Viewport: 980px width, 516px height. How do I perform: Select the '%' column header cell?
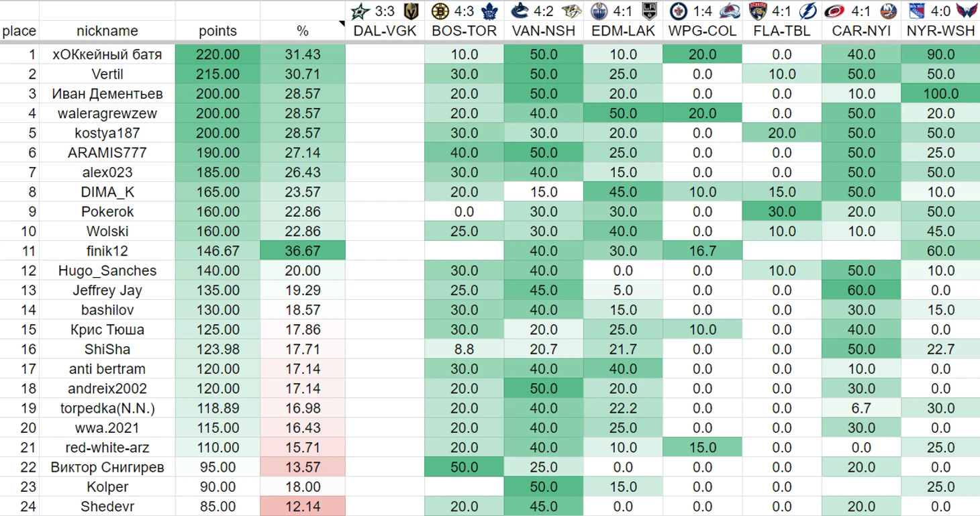pyautogui.click(x=303, y=31)
